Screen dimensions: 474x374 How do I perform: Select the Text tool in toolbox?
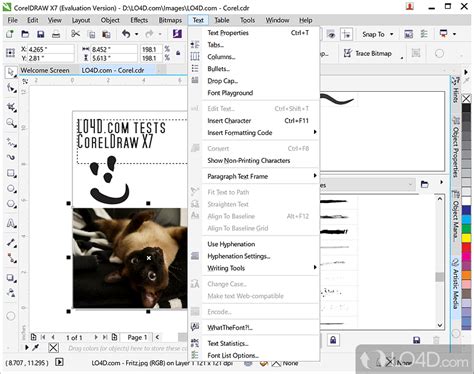[x=11, y=223]
